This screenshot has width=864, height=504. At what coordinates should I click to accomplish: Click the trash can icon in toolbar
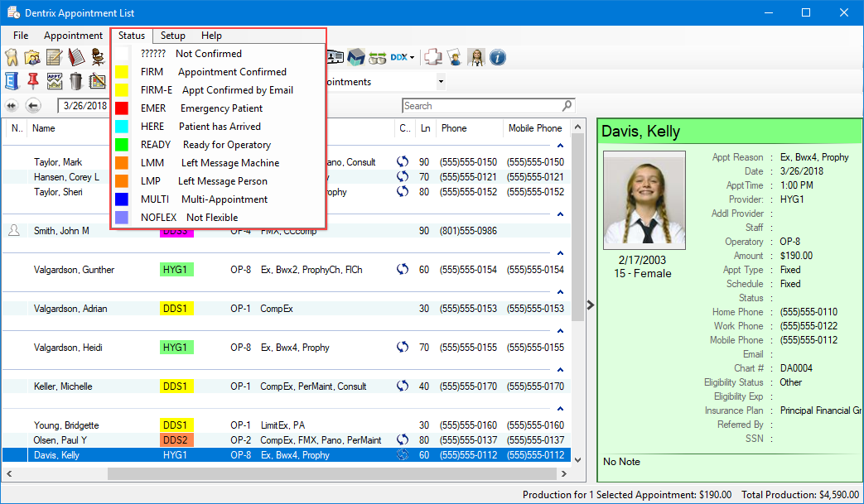tap(76, 81)
